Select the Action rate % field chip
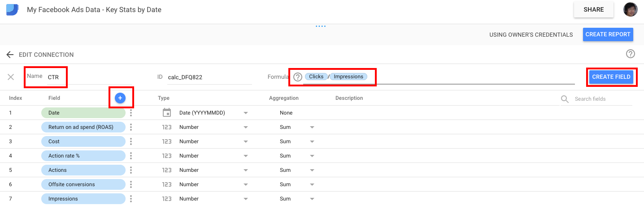 pos(83,156)
